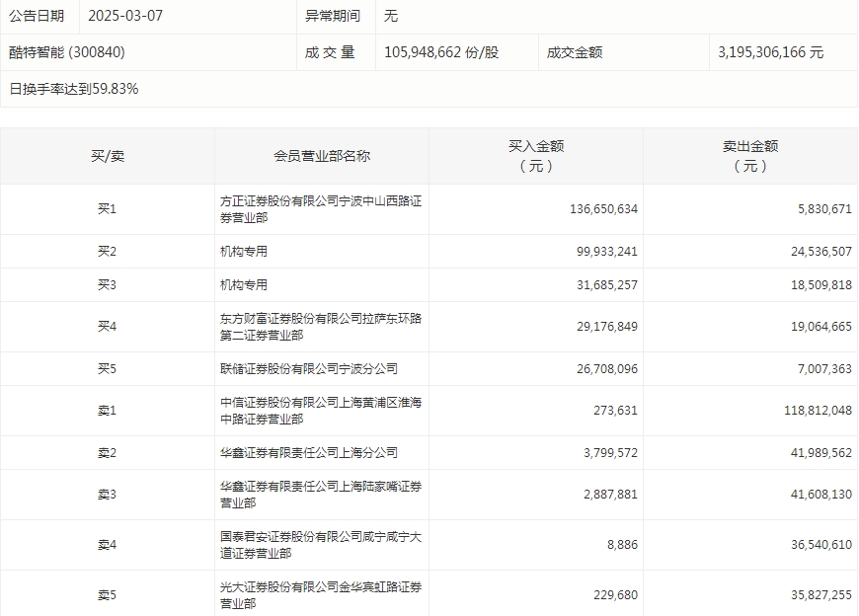The width and height of the screenshot is (859, 616).
Task: Click buy amount 29,176,849
Action: point(607,327)
